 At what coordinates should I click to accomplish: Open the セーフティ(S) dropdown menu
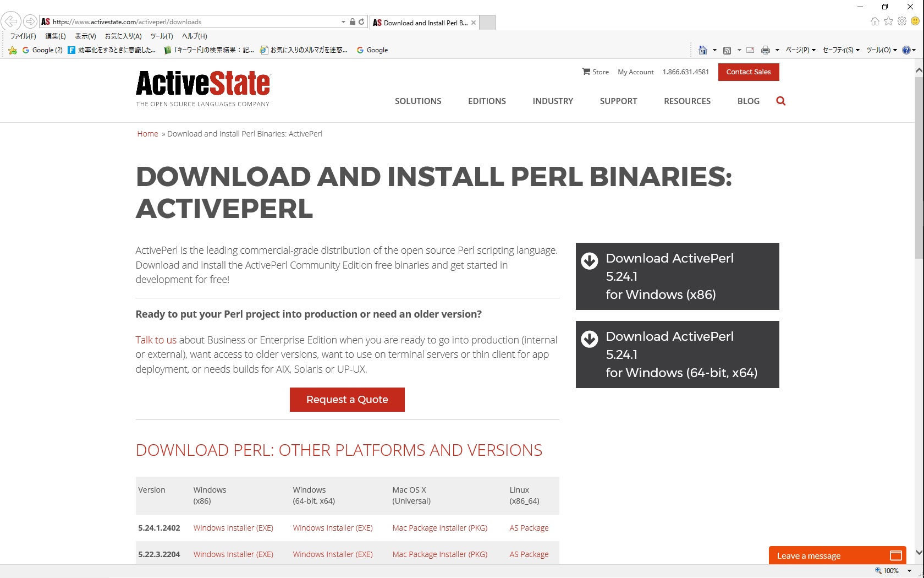click(x=841, y=50)
